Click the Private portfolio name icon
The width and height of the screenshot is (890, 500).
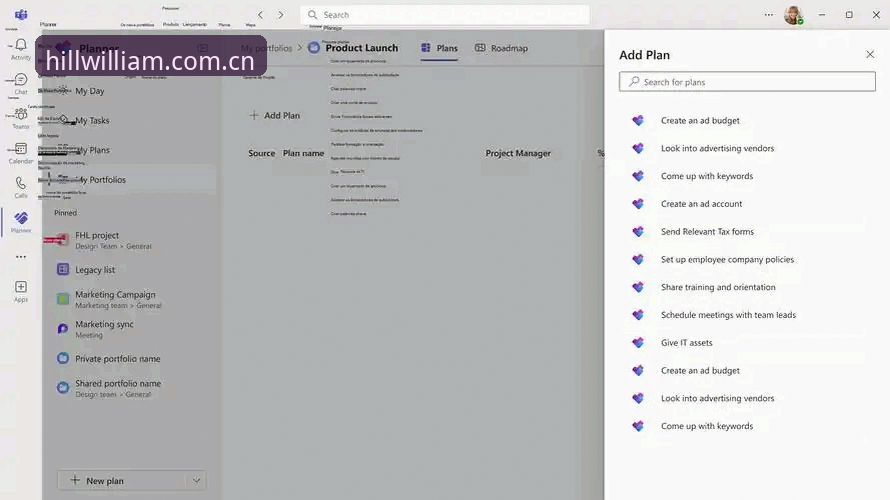pyautogui.click(x=63, y=359)
